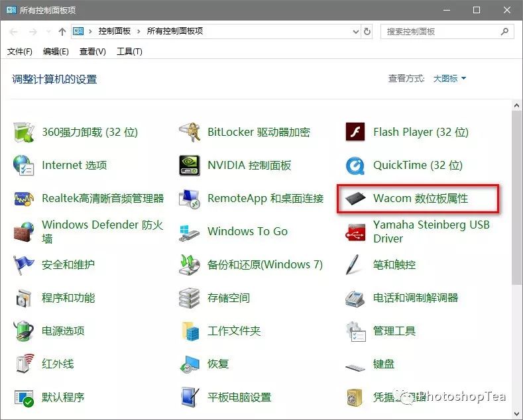Open the 编辑(E) menu
Viewport: 523px width, 420px height.
pyautogui.click(x=56, y=52)
